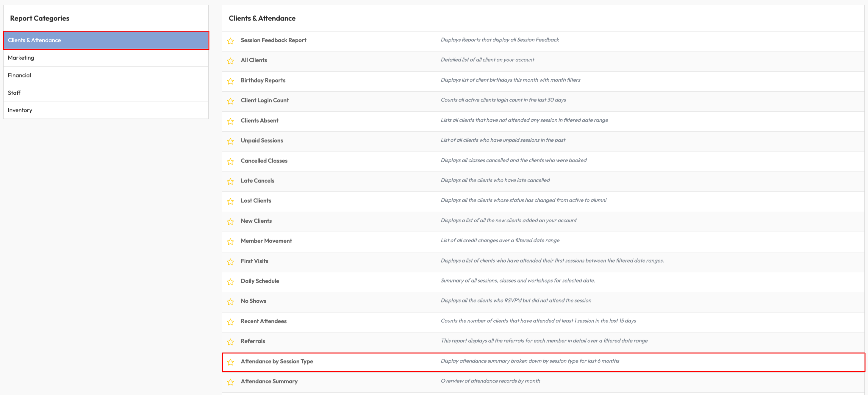Open Member Movement report
The width and height of the screenshot is (868, 395).
266,241
